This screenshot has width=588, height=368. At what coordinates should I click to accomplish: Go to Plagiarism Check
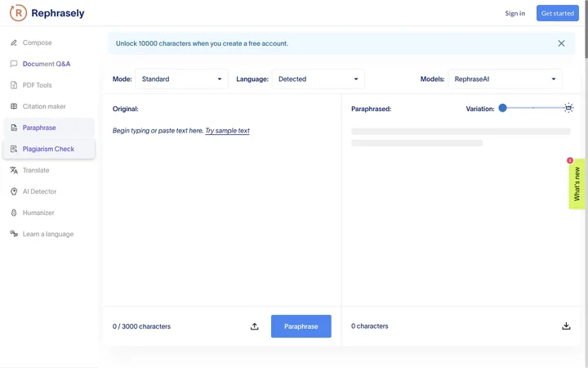49,149
